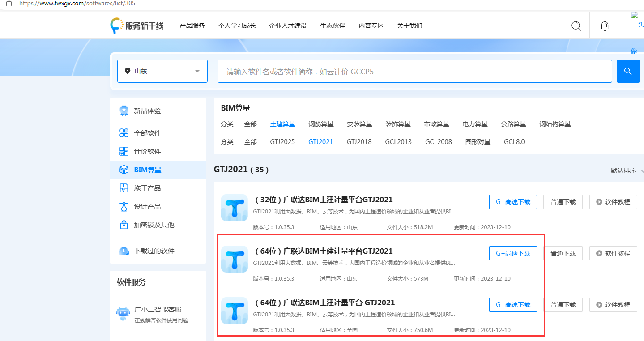Select the GCL8.0 version filter
This screenshot has width=644, height=341.
tap(514, 142)
